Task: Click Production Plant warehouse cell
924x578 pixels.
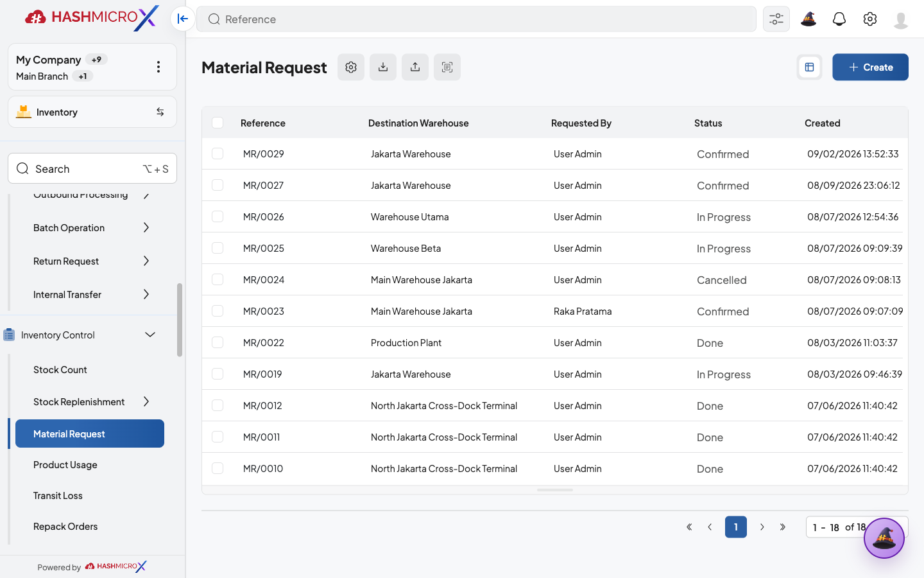Action: click(406, 342)
